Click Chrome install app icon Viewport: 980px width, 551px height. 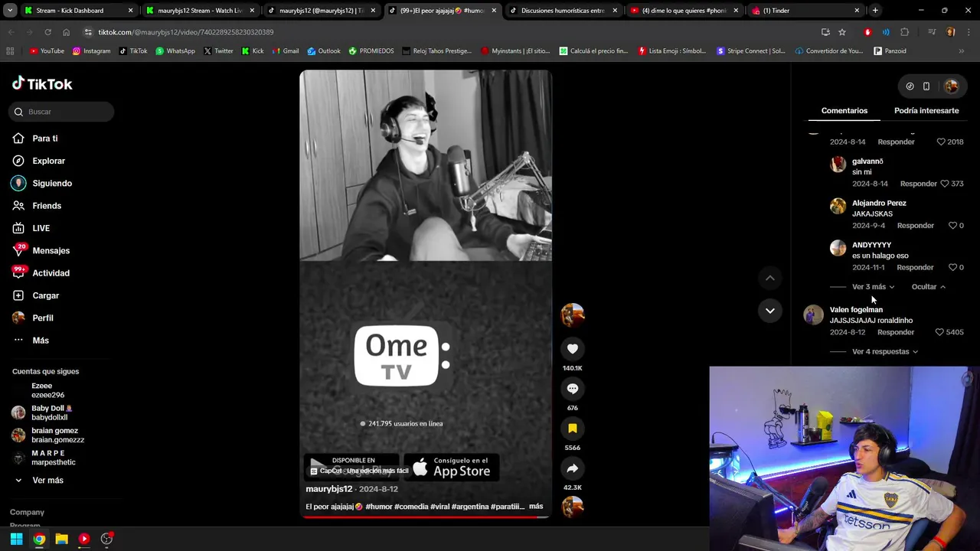(x=825, y=32)
